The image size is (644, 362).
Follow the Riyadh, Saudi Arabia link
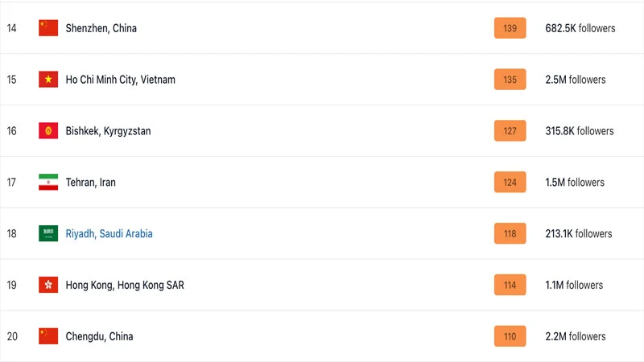[109, 234]
